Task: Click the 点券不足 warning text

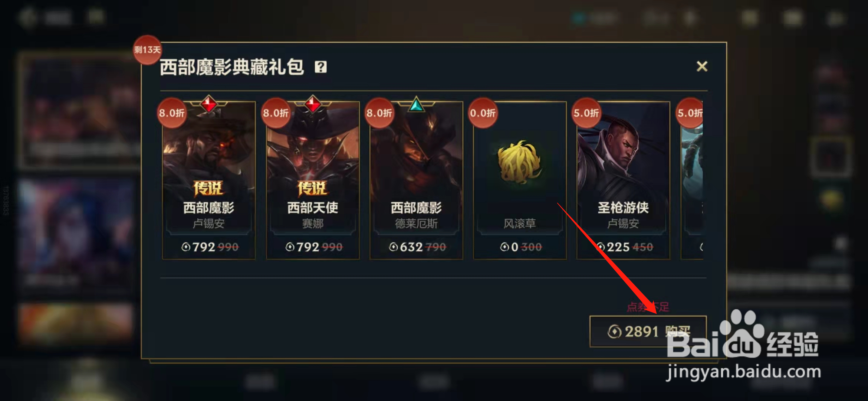Action: (648, 307)
